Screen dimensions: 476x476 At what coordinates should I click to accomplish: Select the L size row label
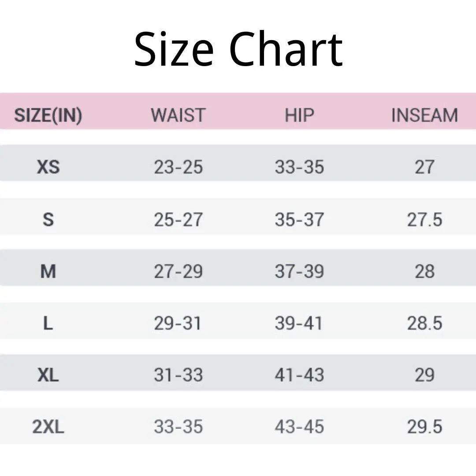[x=48, y=323]
